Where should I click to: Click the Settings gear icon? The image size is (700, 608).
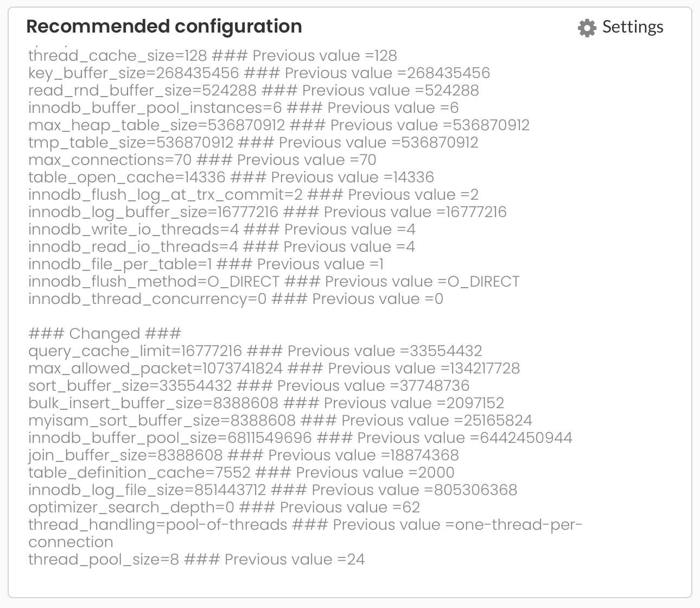587,28
